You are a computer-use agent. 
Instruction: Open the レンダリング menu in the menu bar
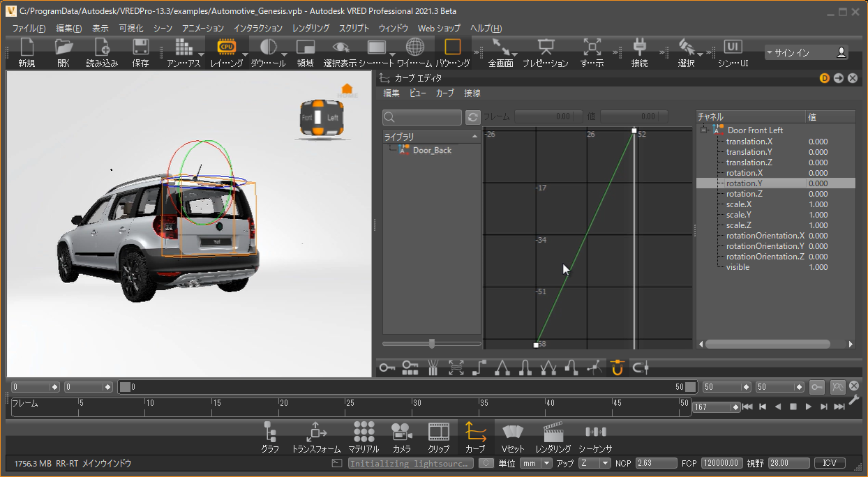pos(310,29)
